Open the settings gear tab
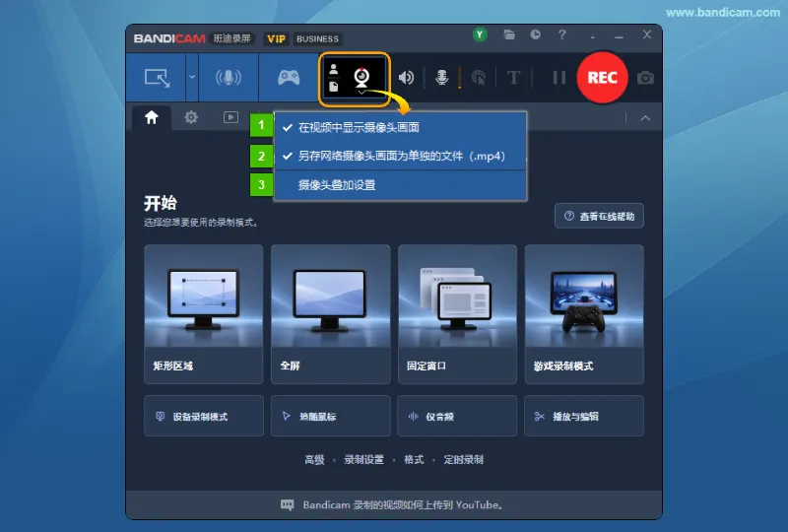The image size is (788, 532). [x=191, y=117]
